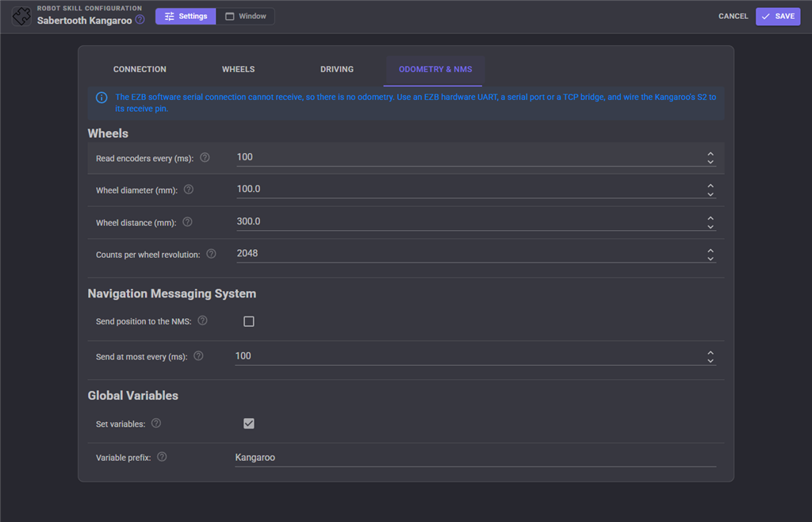The height and width of the screenshot is (522, 812).
Task: Click help icon for Read encoders every
Action: point(205,157)
